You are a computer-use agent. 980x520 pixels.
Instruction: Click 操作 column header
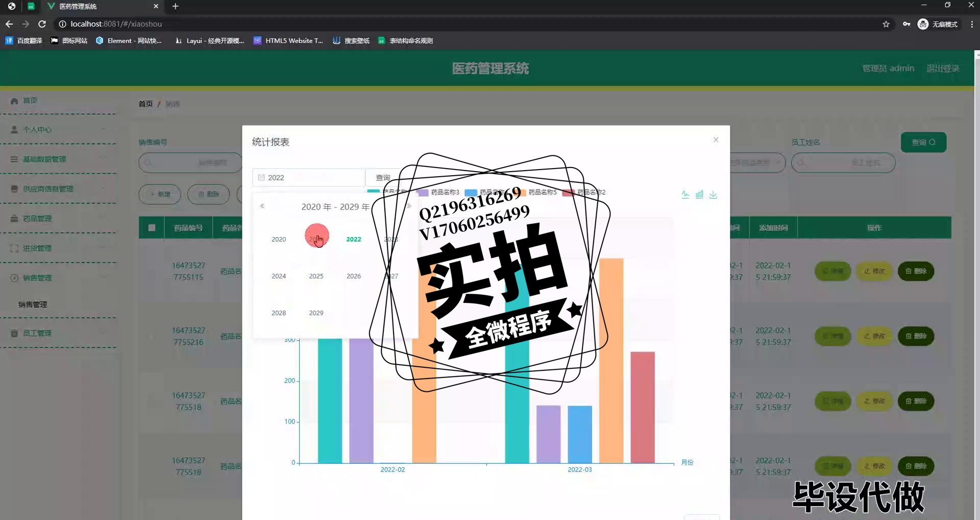pos(874,228)
